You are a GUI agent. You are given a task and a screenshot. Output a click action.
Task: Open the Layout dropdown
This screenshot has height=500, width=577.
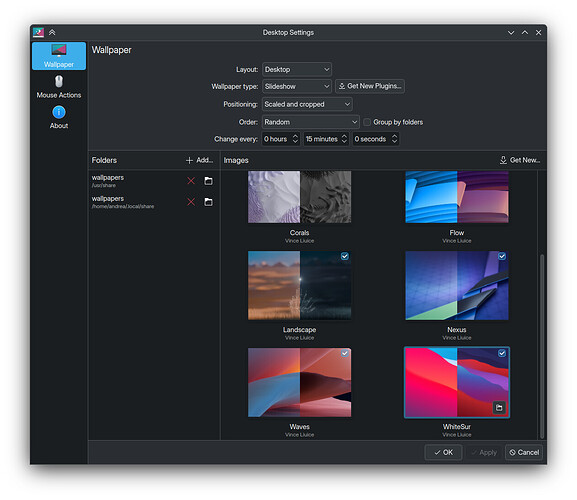tap(297, 70)
